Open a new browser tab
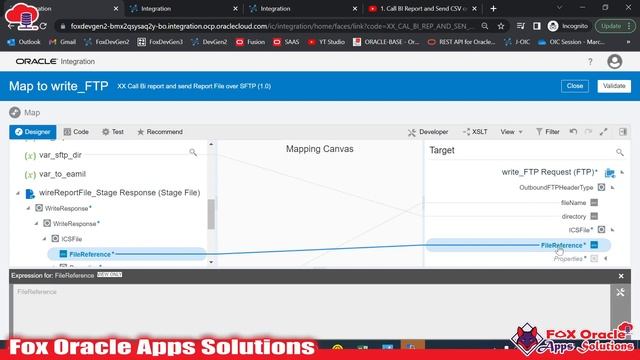 pos(493,9)
